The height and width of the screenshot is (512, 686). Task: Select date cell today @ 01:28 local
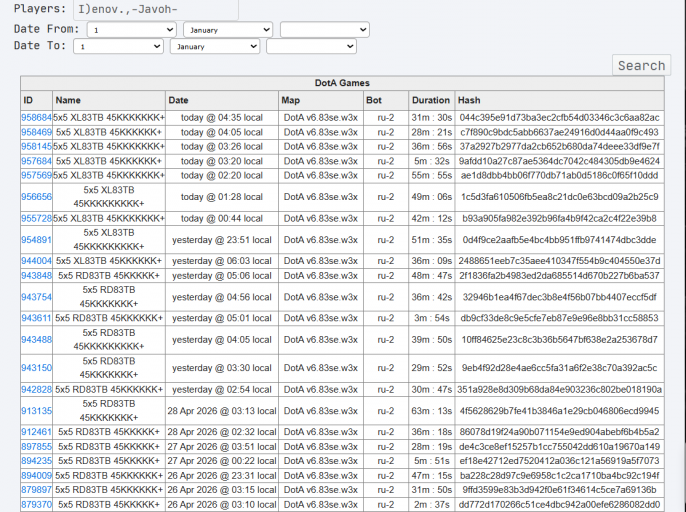pyautogui.click(x=222, y=197)
